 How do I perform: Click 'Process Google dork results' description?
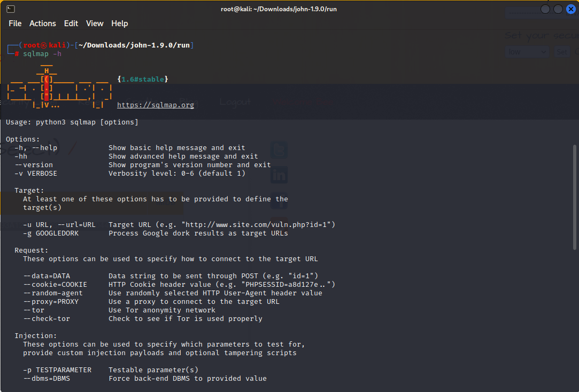[x=198, y=233]
